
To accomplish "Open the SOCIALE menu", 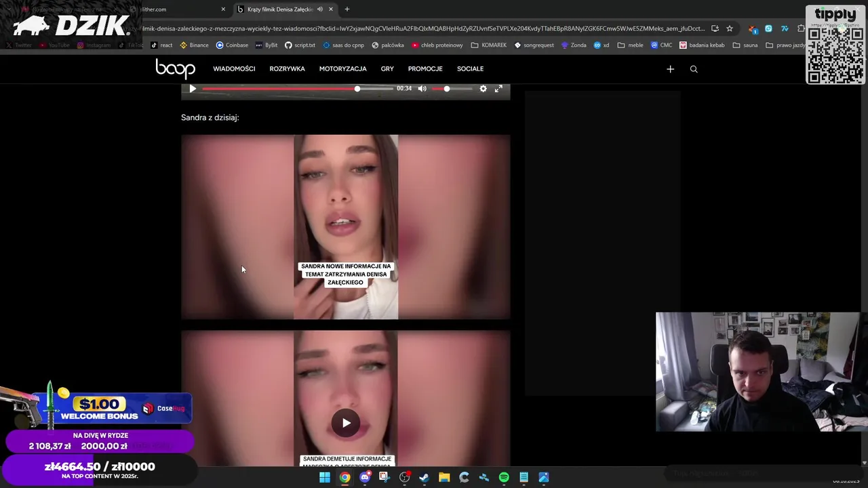I will click(470, 69).
